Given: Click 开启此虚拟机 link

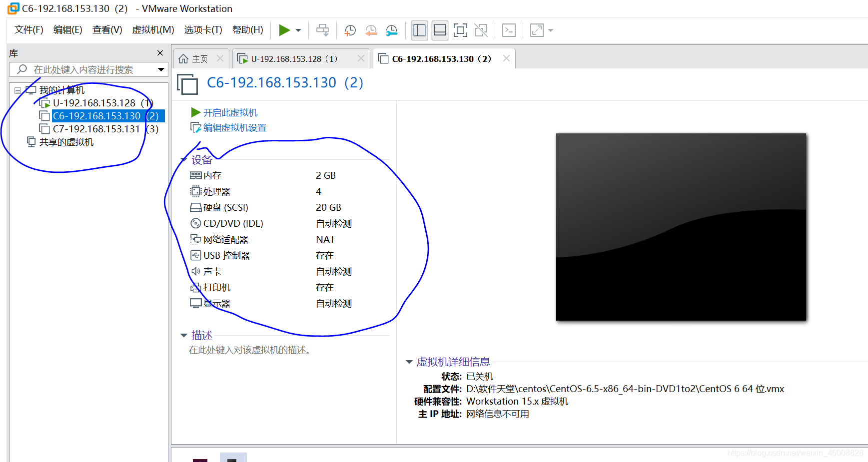Looking at the screenshot, I should coord(230,113).
